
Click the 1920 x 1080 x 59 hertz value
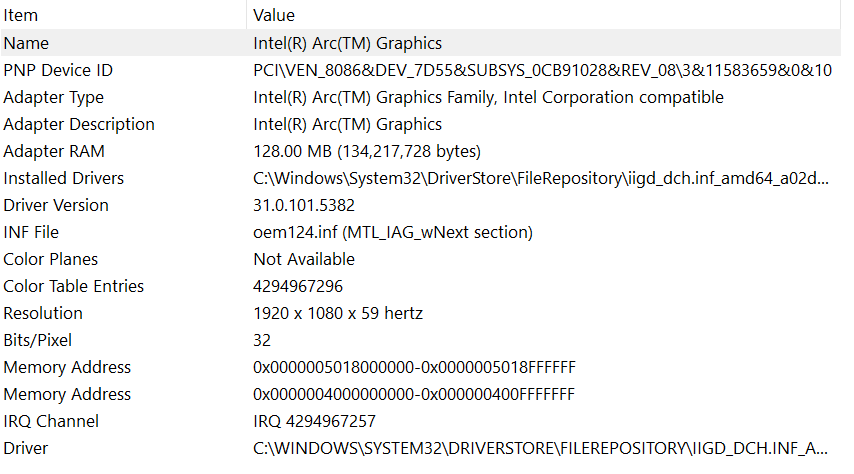click(x=338, y=313)
